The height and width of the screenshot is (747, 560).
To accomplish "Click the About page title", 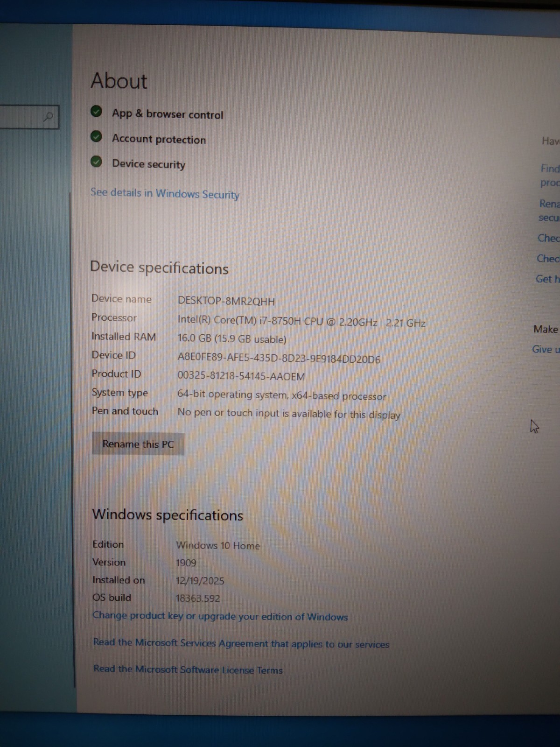I will click(x=119, y=81).
